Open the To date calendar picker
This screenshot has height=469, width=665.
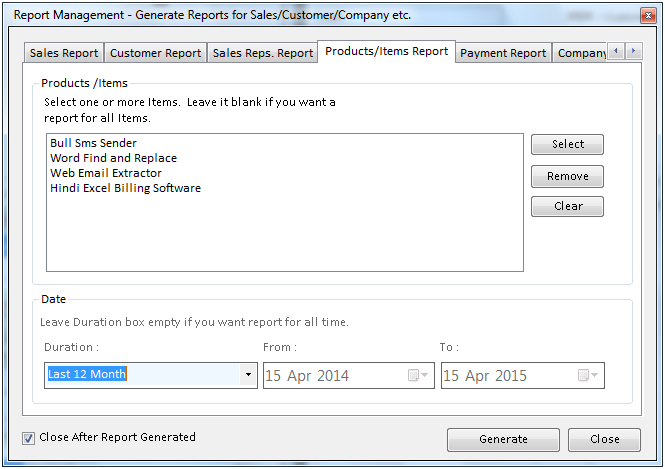(588, 375)
